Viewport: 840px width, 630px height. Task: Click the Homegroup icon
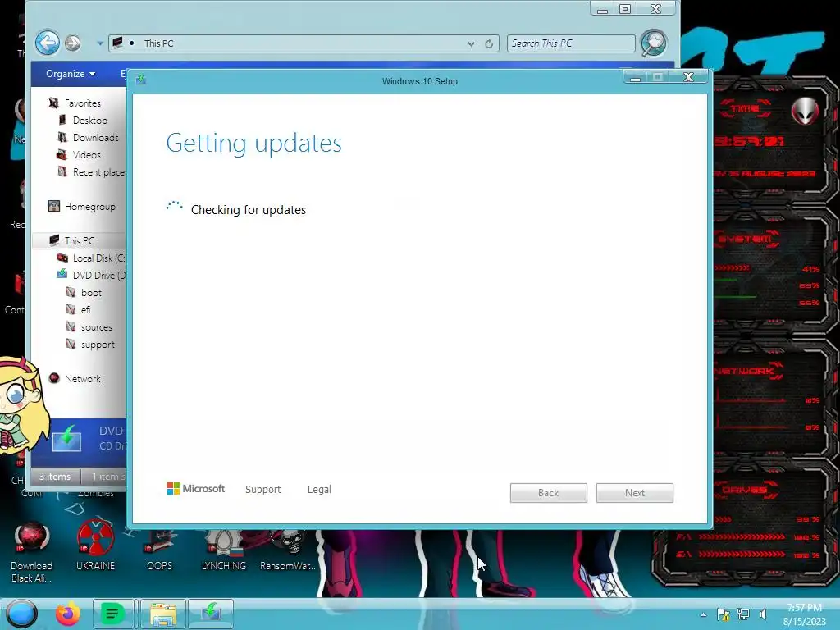53,206
